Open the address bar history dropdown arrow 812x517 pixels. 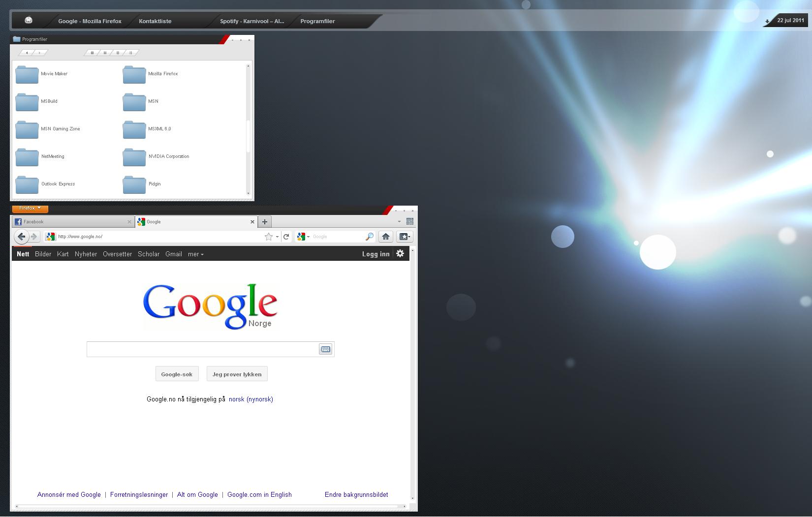[x=277, y=237]
